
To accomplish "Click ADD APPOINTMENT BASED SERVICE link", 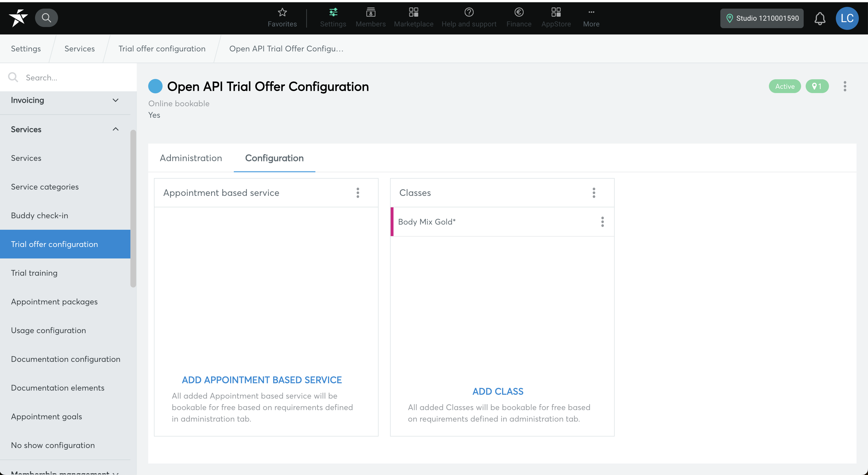I will 261,380.
